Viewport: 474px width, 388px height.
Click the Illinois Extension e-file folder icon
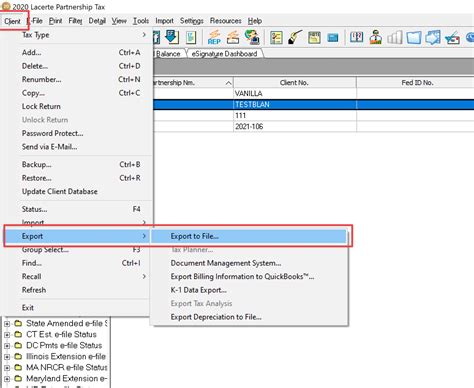click(x=18, y=356)
